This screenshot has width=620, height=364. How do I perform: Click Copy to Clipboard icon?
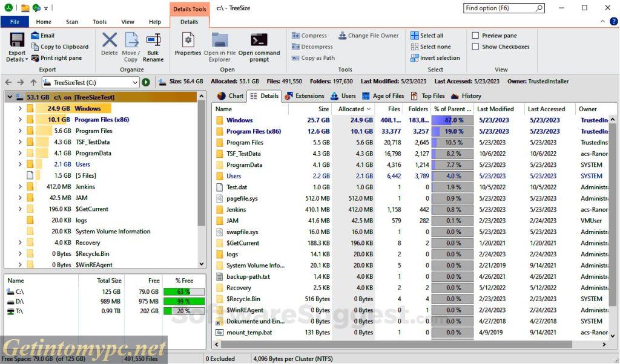35,47
